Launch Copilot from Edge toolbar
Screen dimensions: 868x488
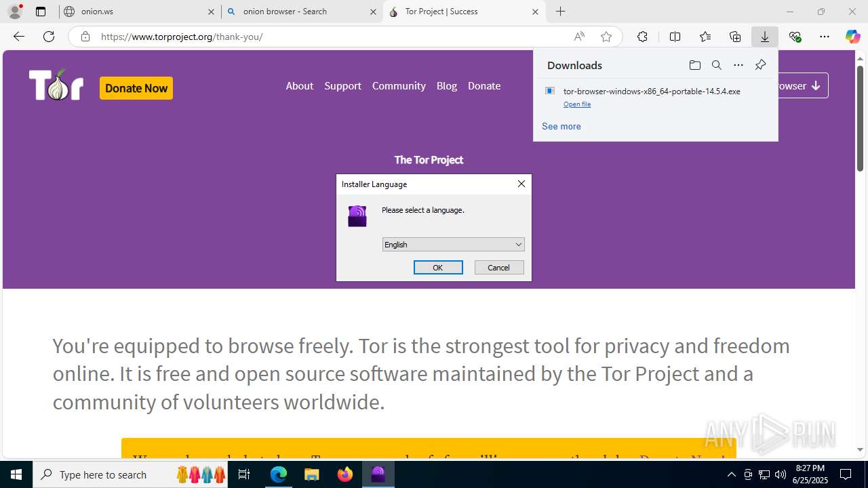(852, 37)
